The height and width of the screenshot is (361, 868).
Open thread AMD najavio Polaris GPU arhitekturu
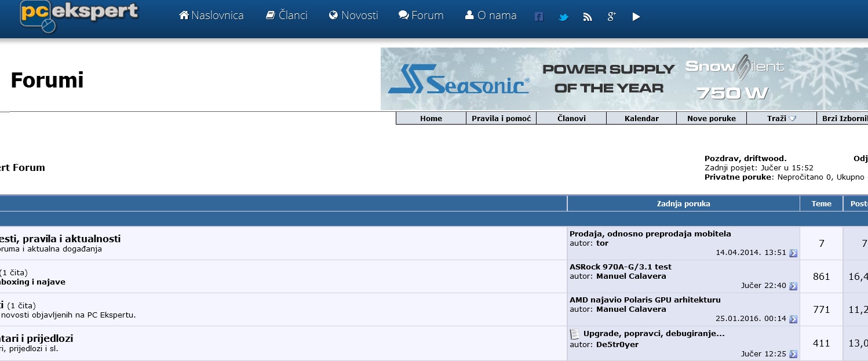(645, 300)
